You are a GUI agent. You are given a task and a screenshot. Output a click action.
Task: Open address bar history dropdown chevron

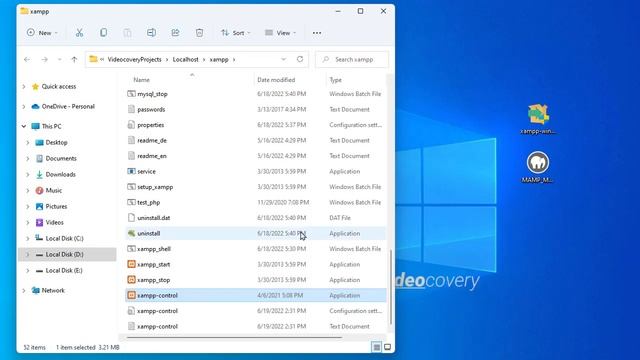pyautogui.click(x=283, y=60)
